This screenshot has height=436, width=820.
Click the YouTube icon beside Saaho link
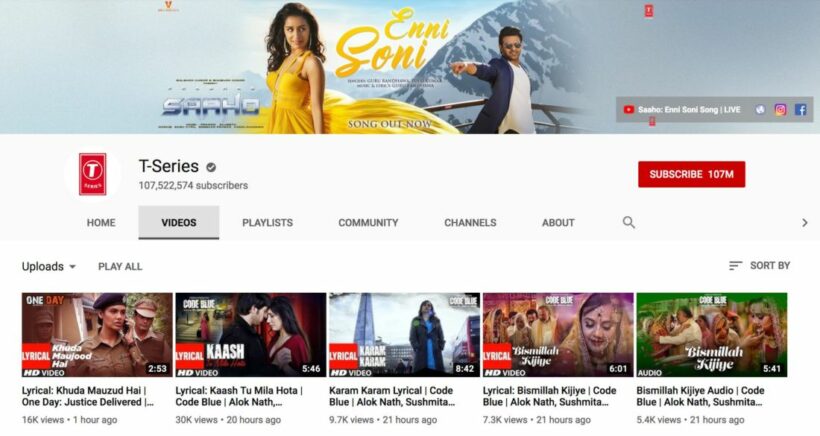[628, 110]
